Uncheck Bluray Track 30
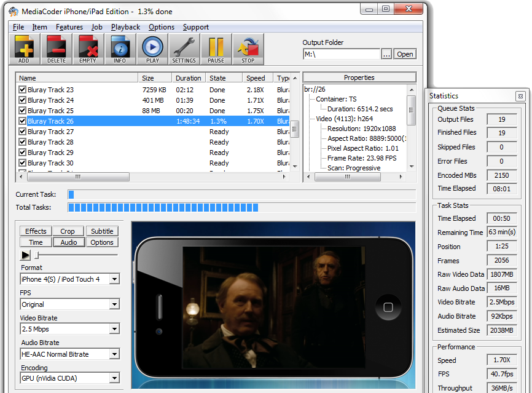 click(x=22, y=163)
